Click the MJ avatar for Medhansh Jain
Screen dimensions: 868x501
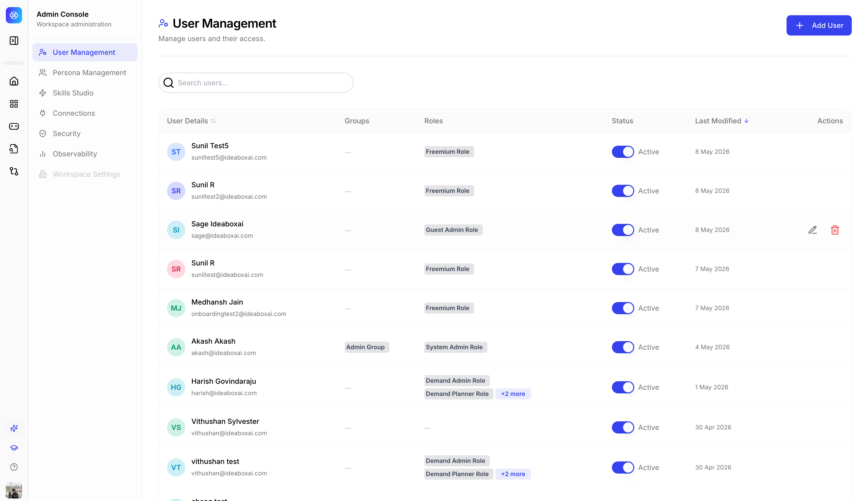(x=176, y=308)
